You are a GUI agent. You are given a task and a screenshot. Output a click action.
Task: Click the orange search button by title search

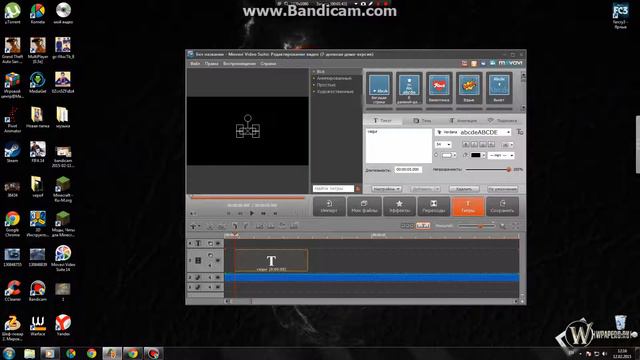pyautogui.click(x=358, y=189)
